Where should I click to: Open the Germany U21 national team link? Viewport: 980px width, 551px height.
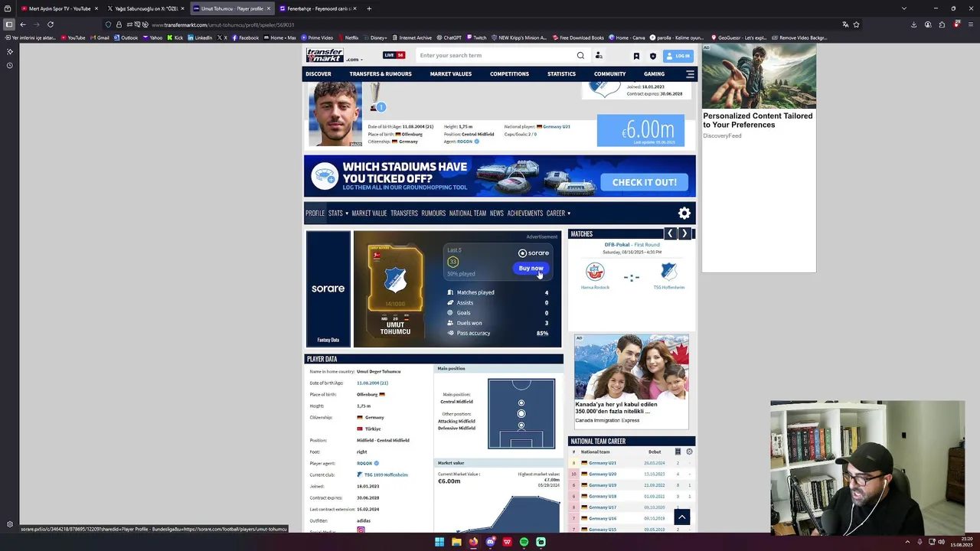[x=603, y=463]
